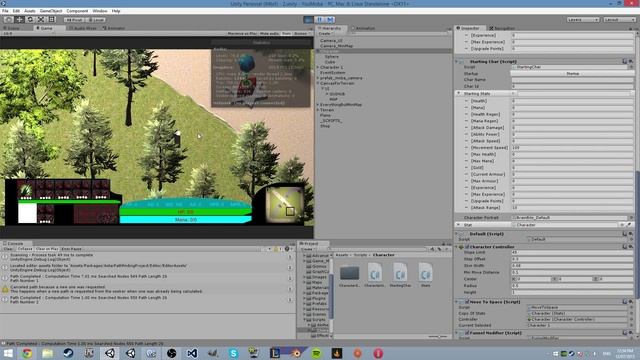Open the Character Portrait object picker
640x360 pixels.
[631, 218]
